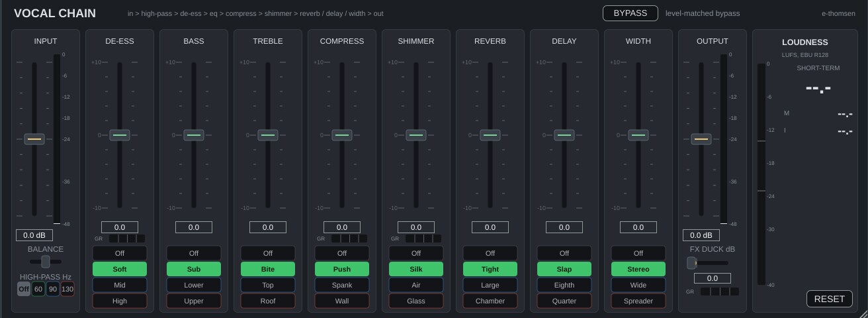Viewport: 868px width, 318px height.
Task: Set high-pass filter to 130 Hz
Action: pos(67,289)
